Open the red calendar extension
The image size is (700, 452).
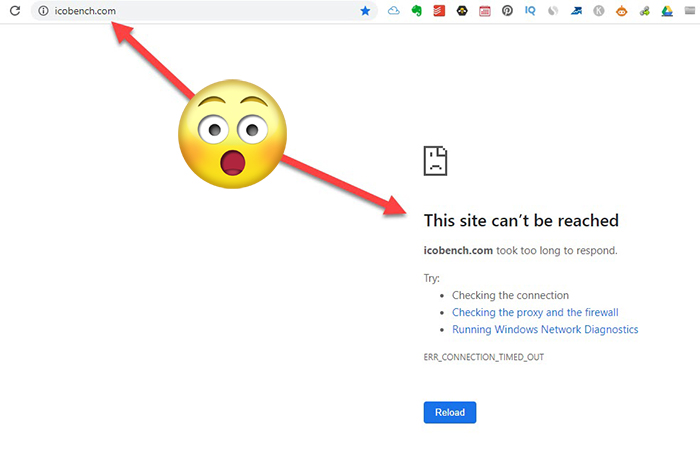[x=485, y=11]
